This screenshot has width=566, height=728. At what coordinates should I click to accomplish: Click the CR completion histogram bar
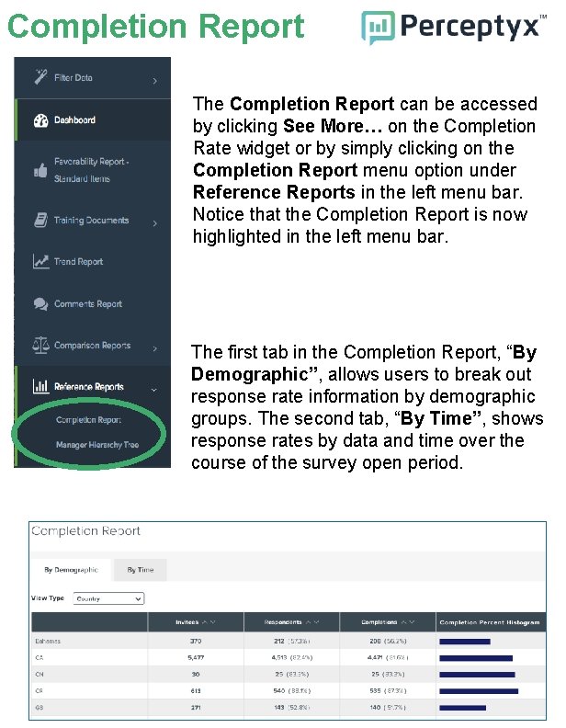tap(479, 691)
